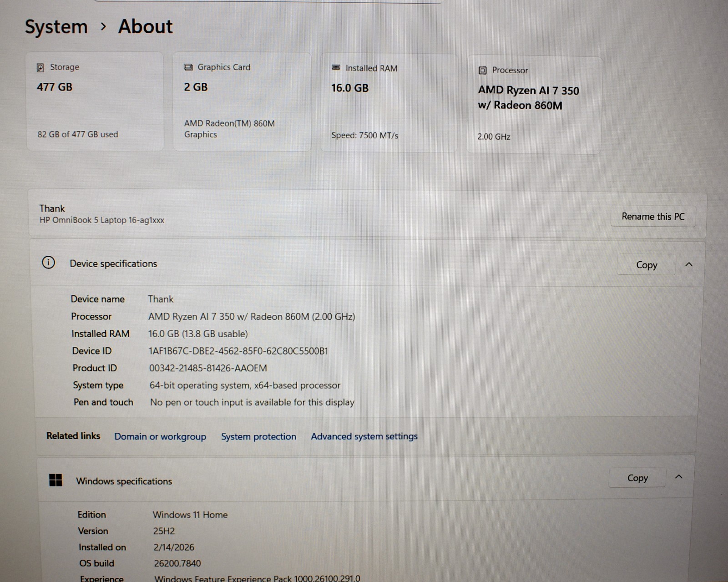Click 'HP OmniBook 5 Laptop 16-ag1xxx' model text
728x582 pixels.
[x=102, y=220]
